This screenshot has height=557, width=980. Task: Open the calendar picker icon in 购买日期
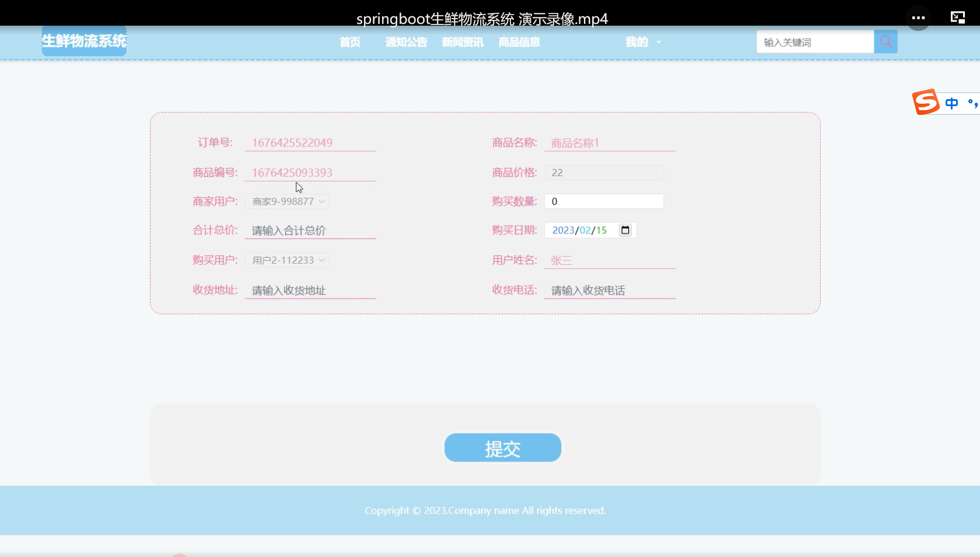[x=625, y=230]
